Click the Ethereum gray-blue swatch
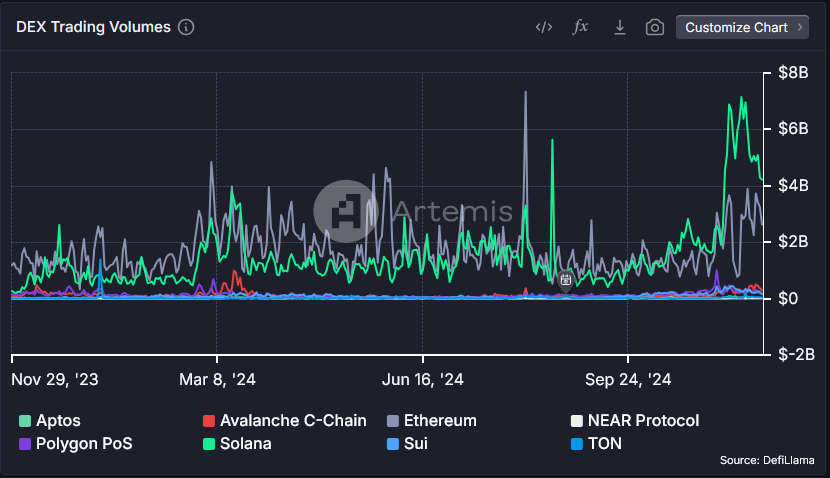The image size is (830, 478). [393, 421]
